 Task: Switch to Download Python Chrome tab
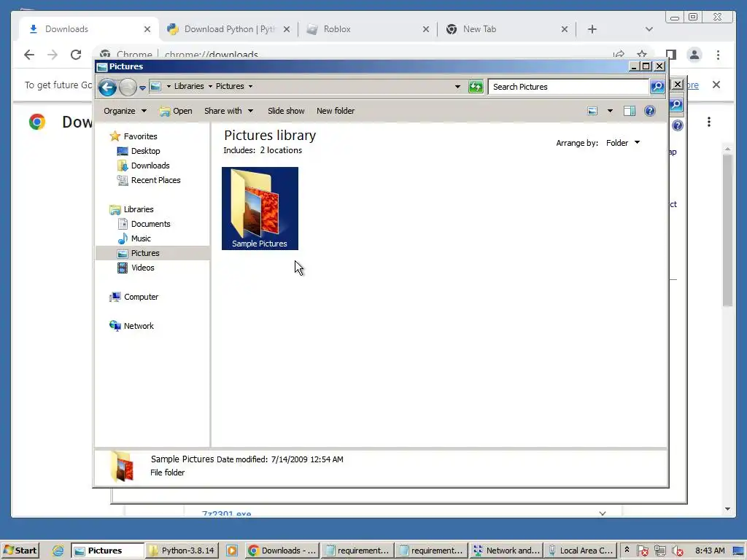(228, 29)
